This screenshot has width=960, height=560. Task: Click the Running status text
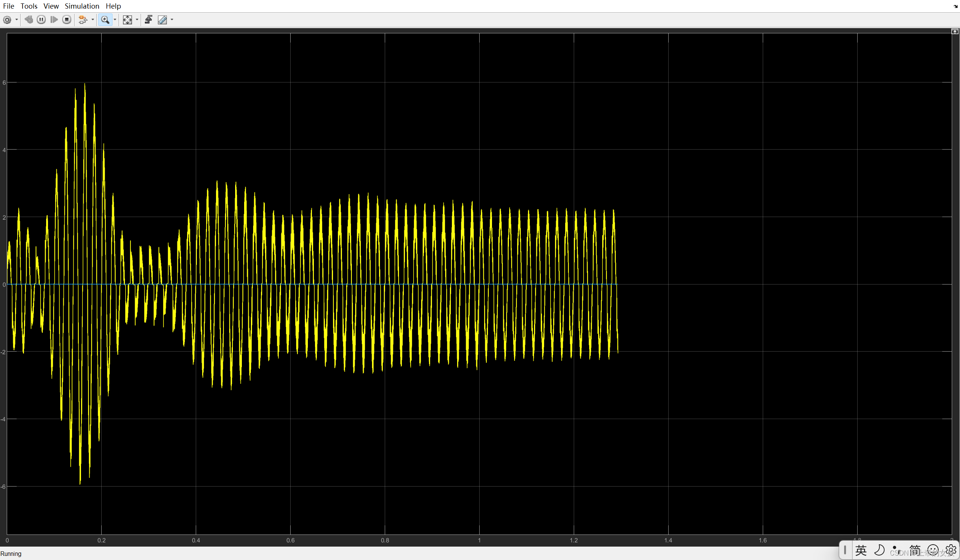pos(11,553)
